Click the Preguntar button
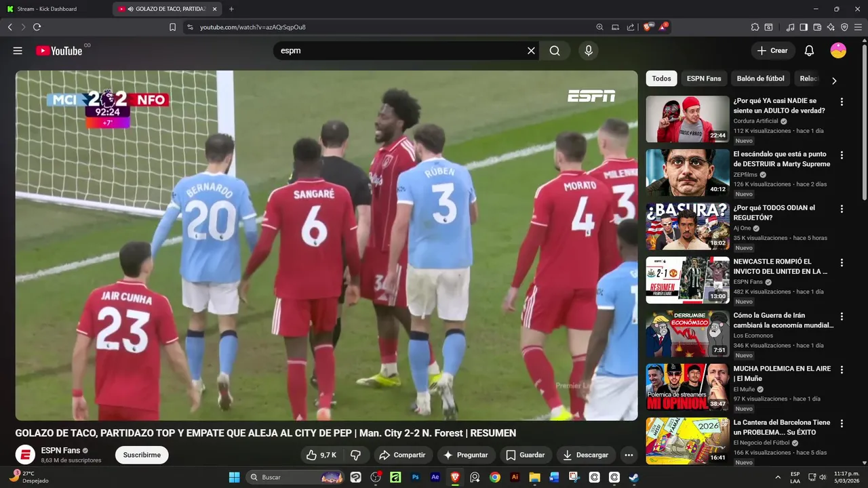Viewport: 868px width, 488px height. (466, 455)
